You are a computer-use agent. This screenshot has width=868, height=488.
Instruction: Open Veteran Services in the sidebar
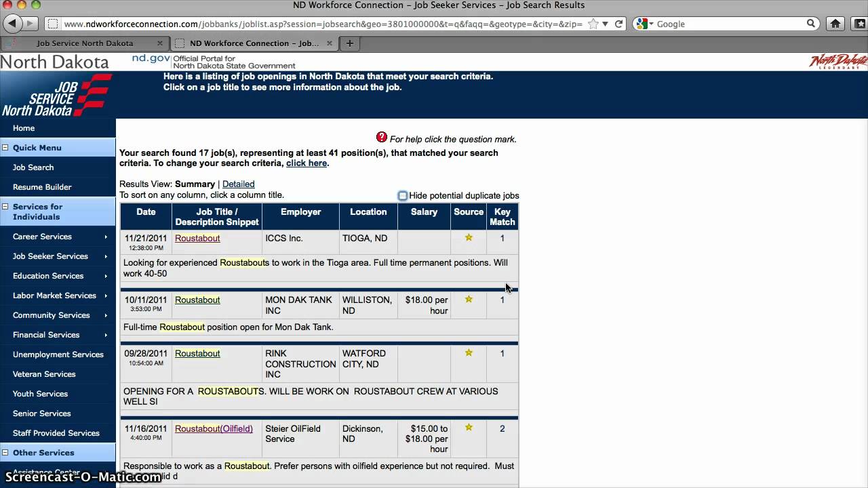[x=44, y=374]
